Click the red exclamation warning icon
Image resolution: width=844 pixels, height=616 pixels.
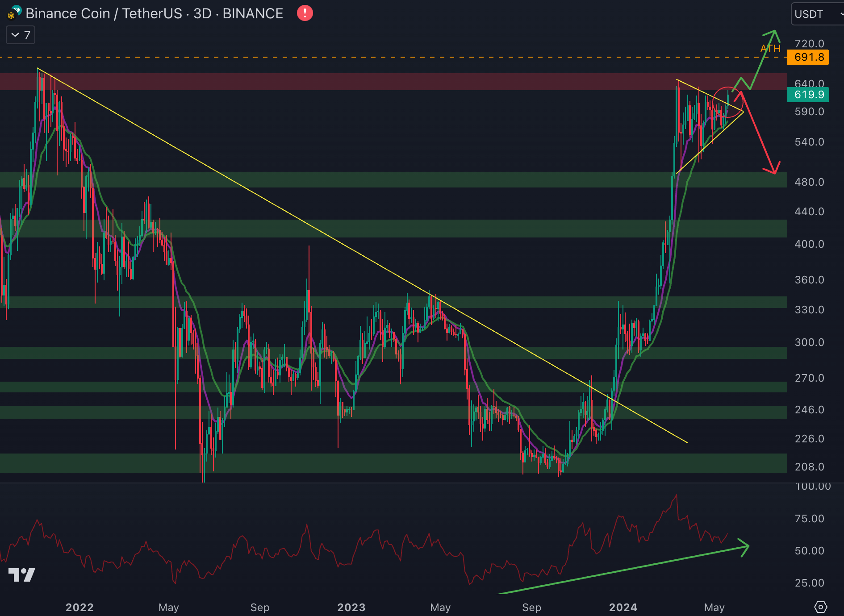pos(305,13)
